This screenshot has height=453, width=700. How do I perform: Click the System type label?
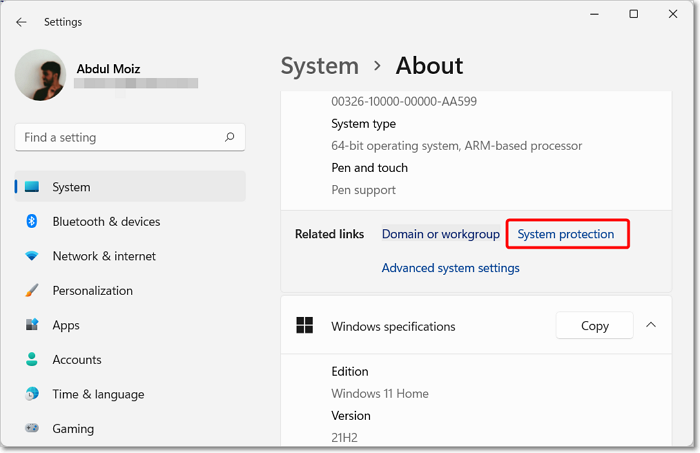363,124
